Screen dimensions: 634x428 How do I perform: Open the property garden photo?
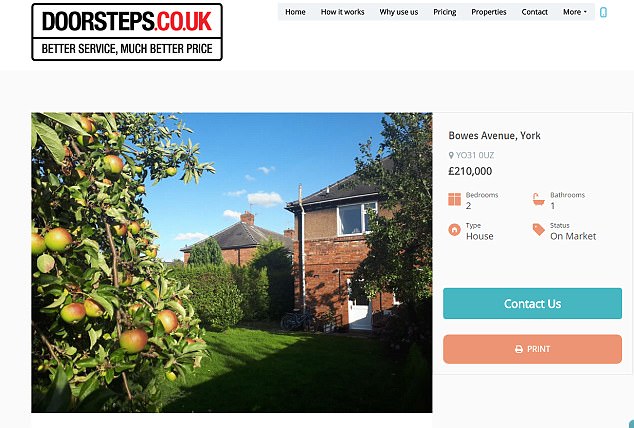[232, 263]
